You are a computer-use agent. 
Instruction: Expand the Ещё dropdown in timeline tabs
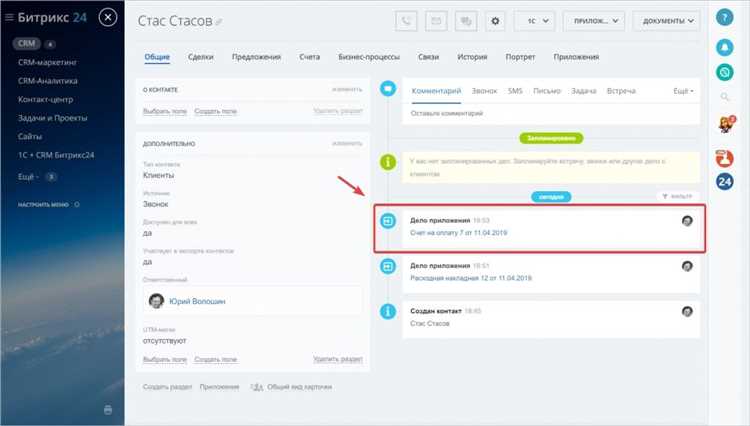[x=683, y=91]
